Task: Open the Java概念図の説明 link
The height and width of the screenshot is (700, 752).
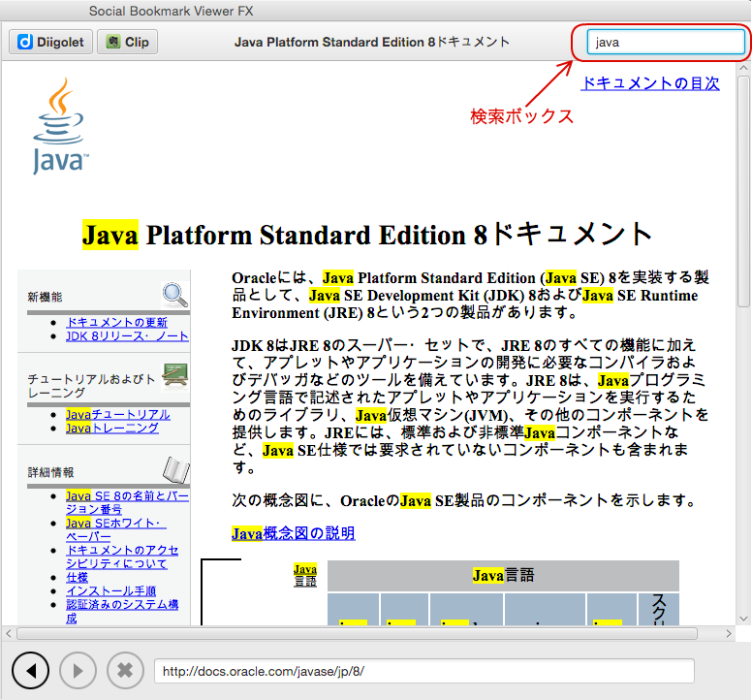Action: (x=293, y=533)
